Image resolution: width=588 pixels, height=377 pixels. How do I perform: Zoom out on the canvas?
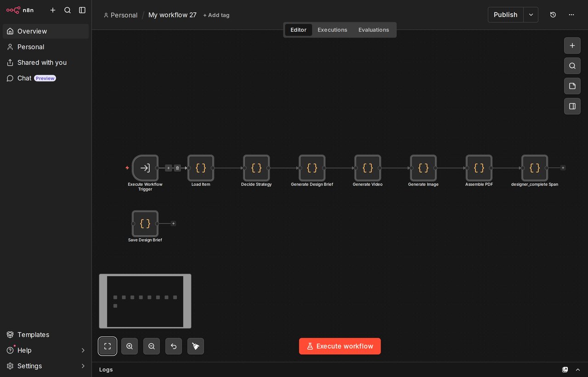click(152, 346)
